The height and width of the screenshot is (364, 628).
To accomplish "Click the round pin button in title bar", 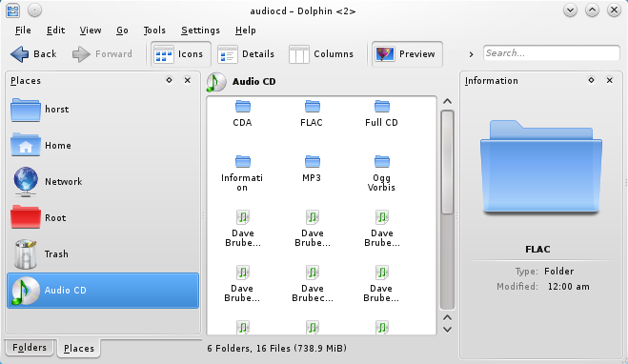I will click(x=35, y=10).
